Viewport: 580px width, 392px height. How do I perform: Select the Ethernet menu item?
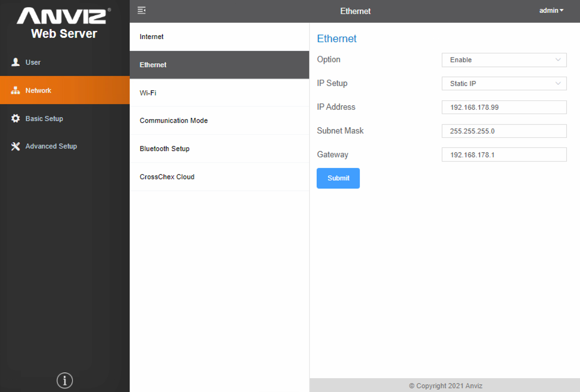[153, 65]
